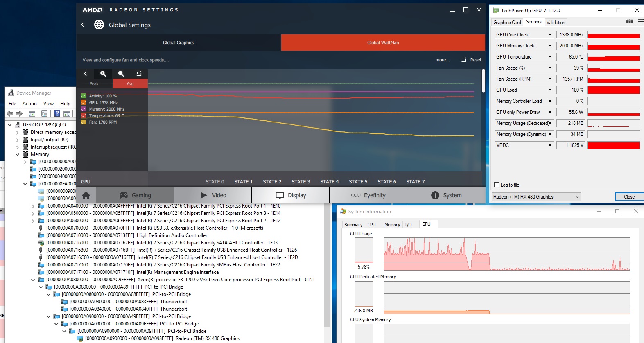Select Peak graph mode
The width and height of the screenshot is (644, 343).
click(x=94, y=83)
